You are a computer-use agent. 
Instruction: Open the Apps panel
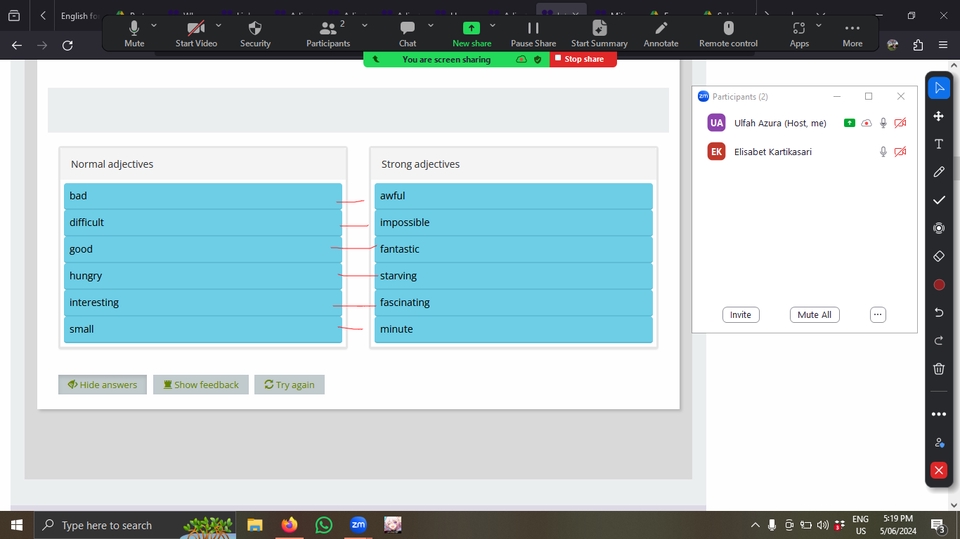point(799,34)
